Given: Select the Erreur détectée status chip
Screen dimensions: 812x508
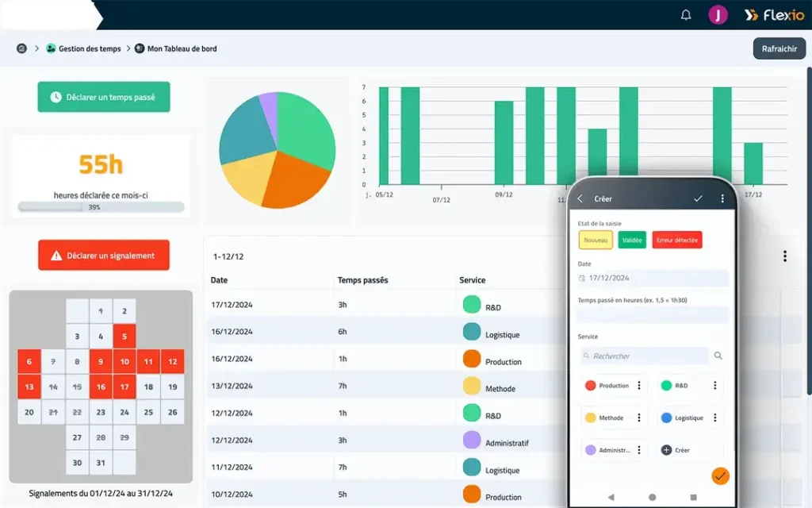Looking at the screenshot, I should coord(677,240).
